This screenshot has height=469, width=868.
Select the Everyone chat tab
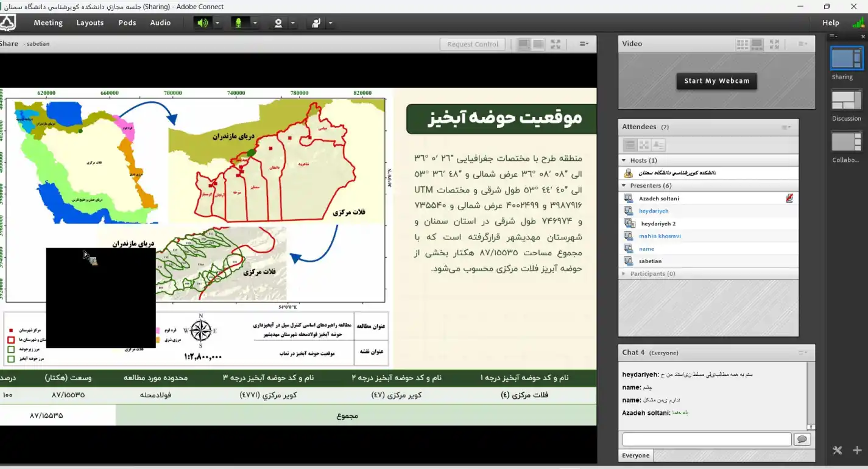coord(635,456)
